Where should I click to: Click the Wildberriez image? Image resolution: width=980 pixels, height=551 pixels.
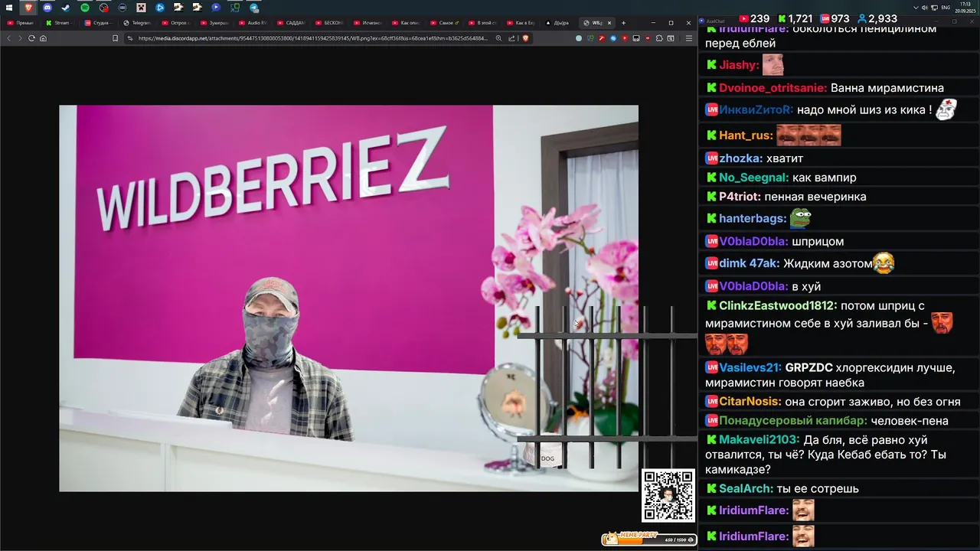[348, 298]
